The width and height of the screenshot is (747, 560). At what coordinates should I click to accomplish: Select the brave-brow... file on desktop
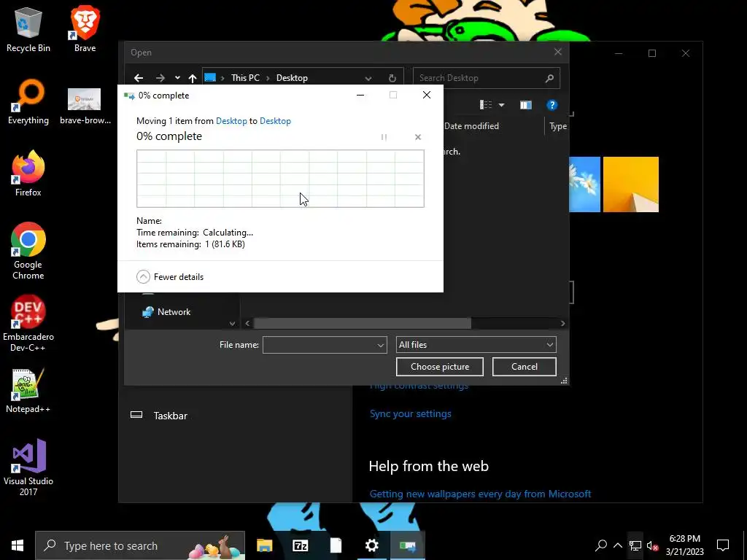click(x=85, y=106)
